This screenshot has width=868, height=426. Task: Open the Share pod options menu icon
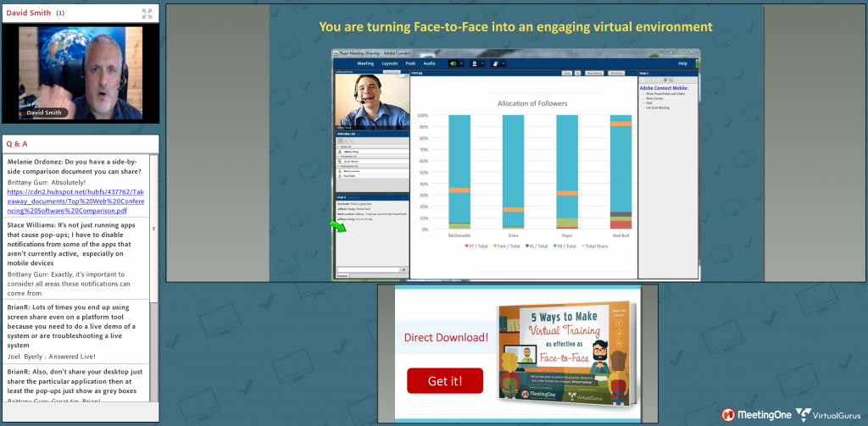(x=632, y=73)
